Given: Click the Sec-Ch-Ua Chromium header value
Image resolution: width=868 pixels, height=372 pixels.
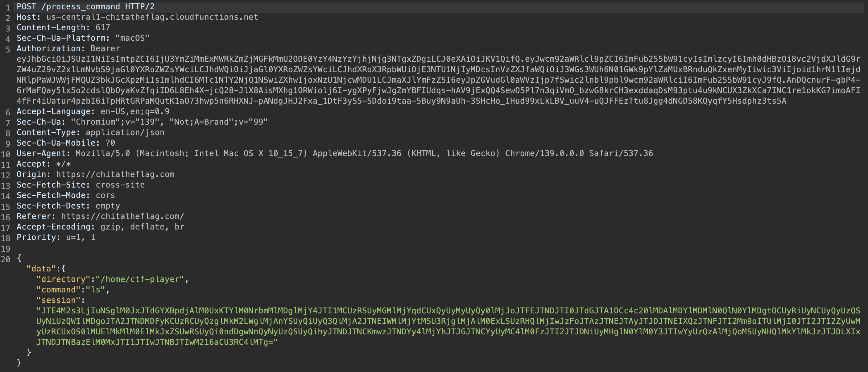Looking at the screenshot, I should point(169,122).
